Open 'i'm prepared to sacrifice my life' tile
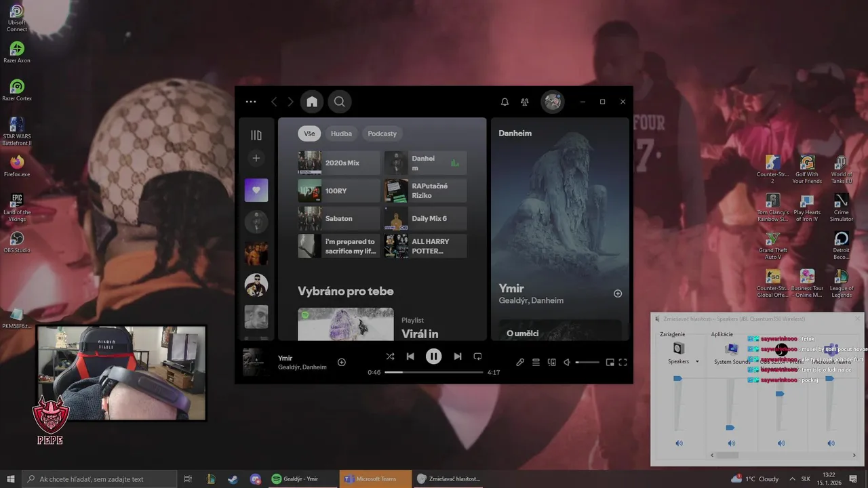The height and width of the screenshot is (488, 868). pyautogui.click(x=339, y=246)
